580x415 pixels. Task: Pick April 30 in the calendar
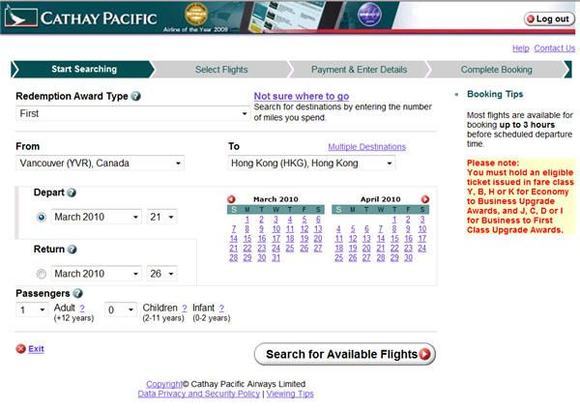pyautogui.click(x=408, y=258)
